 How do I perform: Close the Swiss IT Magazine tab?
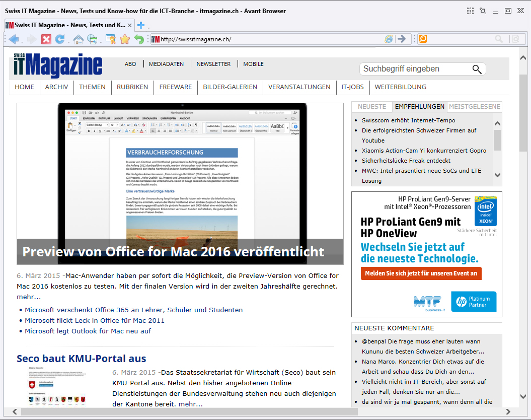pos(129,25)
